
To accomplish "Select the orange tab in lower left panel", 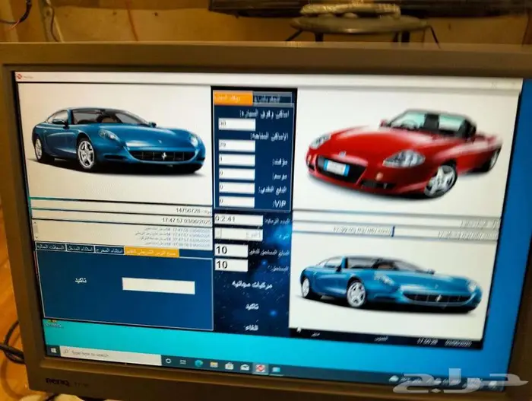I will (x=152, y=252).
